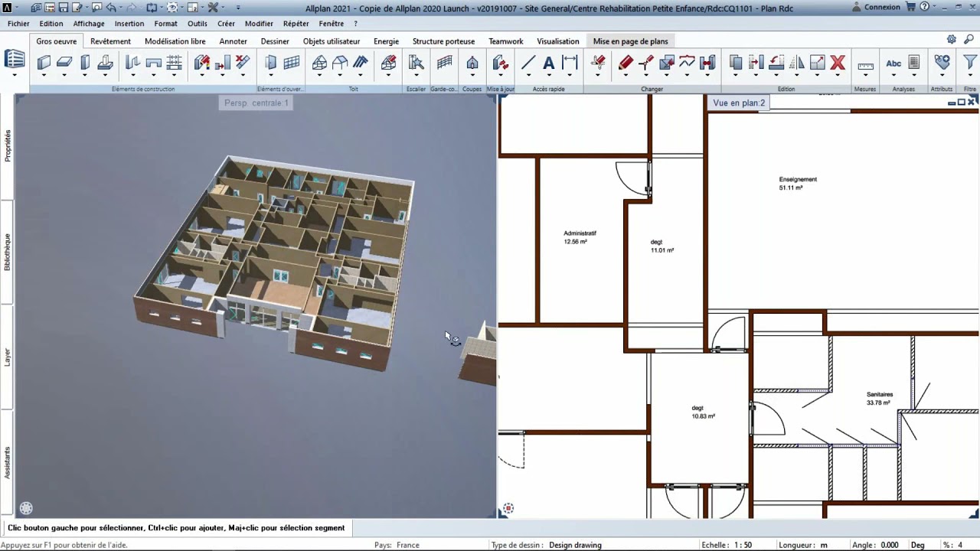Open the Assistants side palette tab
980x551 pixels.
[x=8, y=462]
